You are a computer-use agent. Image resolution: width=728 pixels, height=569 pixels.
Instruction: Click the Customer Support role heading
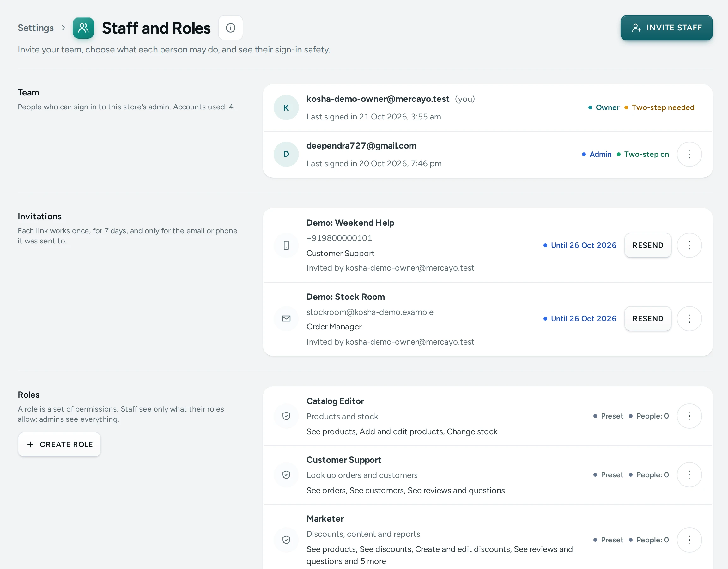344,460
